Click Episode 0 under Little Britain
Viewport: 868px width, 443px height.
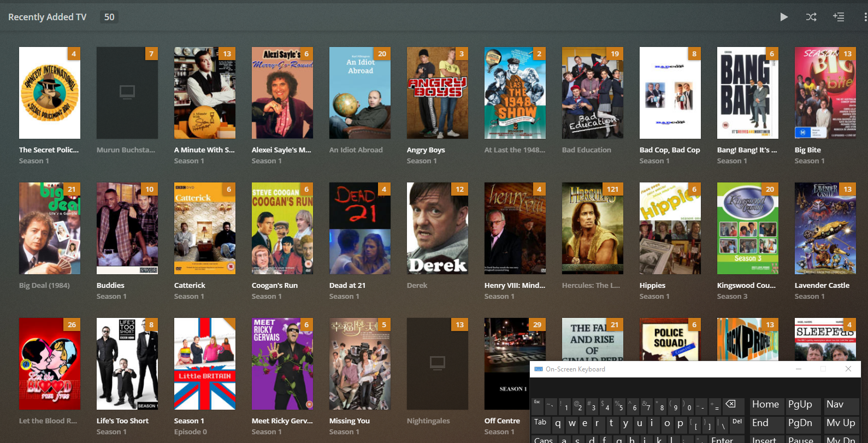point(191,432)
